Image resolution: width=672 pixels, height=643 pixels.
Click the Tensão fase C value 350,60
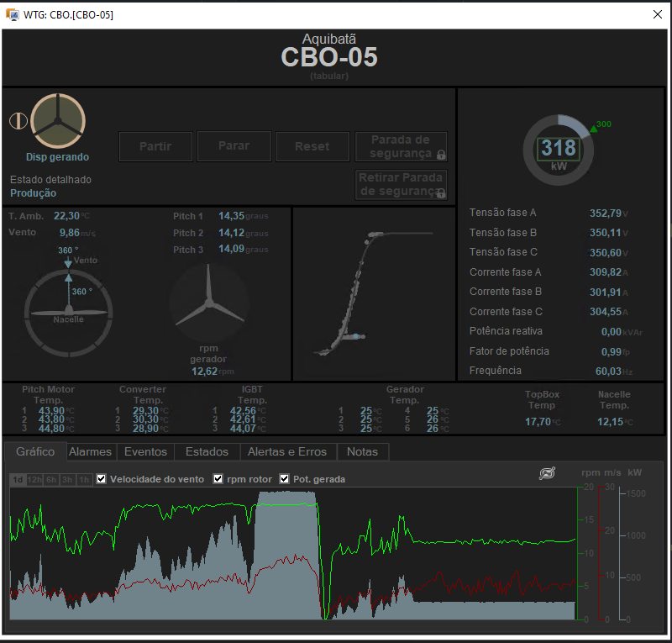click(x=605, y=253)
